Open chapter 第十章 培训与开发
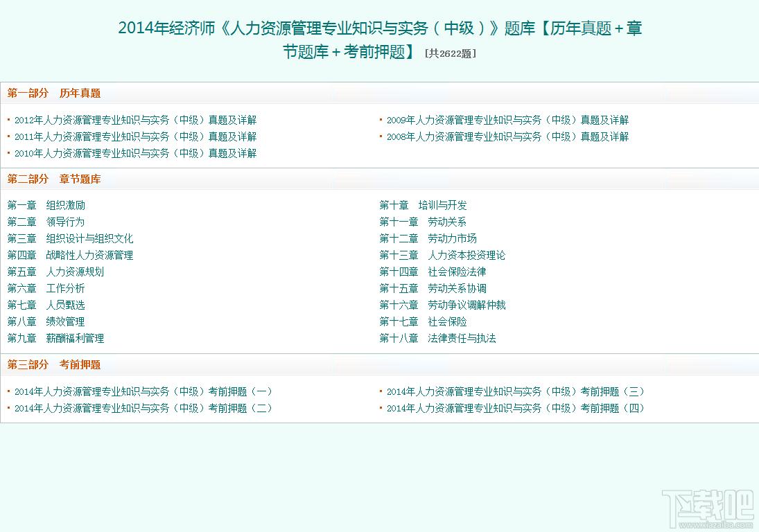This screenshot has width=759, height=532. (x=424, y=205)
